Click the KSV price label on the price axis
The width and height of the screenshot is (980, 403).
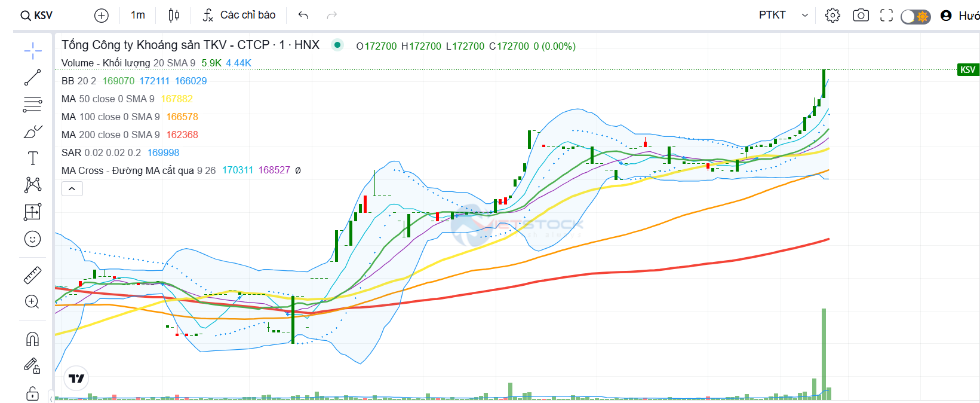coord(967,70)
